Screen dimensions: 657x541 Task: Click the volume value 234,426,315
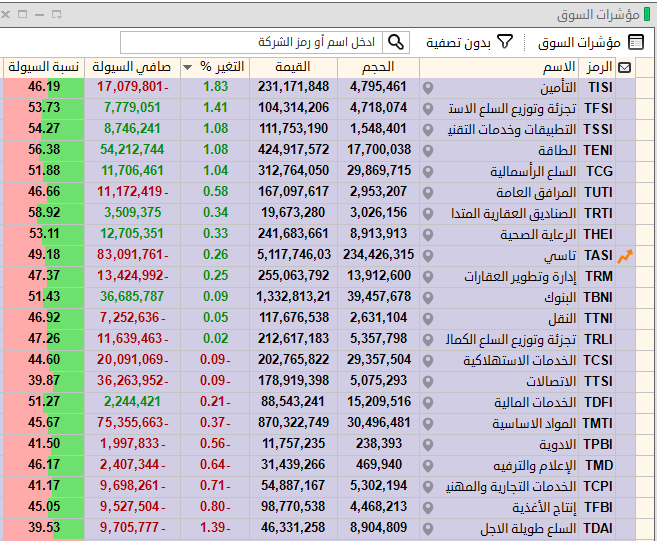(378, 255)
